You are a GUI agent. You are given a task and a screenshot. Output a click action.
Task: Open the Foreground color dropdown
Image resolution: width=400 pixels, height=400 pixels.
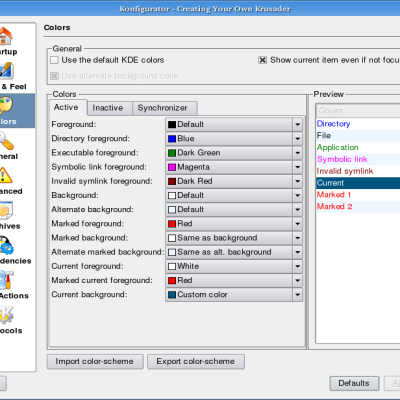(x=234, y=125)
